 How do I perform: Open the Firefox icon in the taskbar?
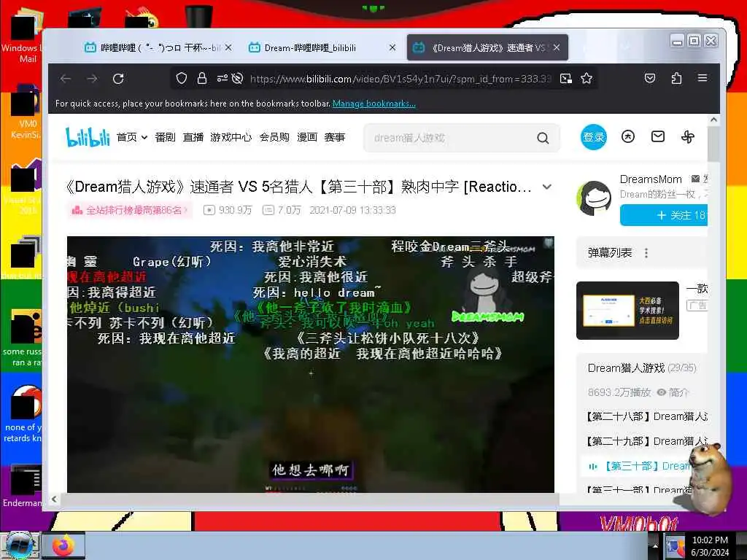[x=64, y=545]
